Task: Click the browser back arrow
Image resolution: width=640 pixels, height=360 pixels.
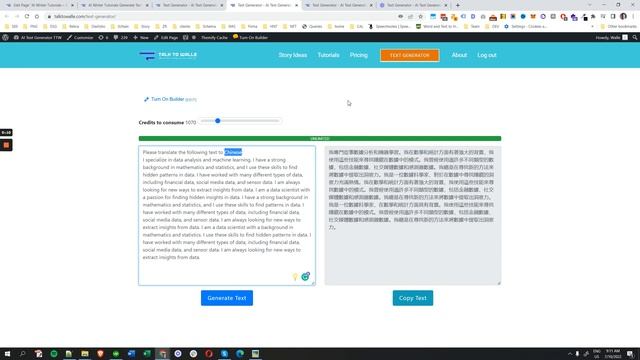Action: (7, 16)
